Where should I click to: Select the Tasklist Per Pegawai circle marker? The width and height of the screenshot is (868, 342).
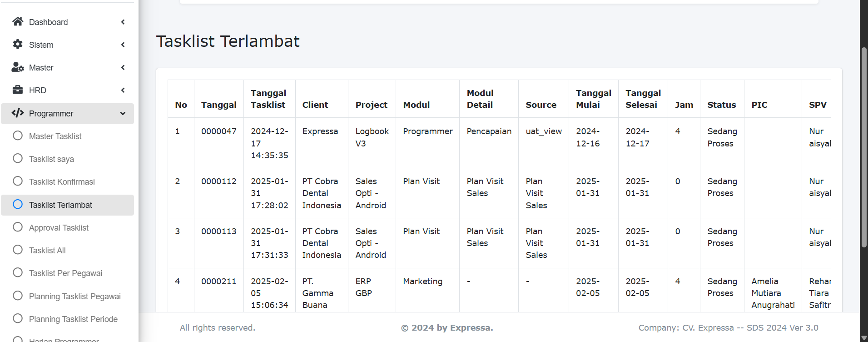point(18,272)
